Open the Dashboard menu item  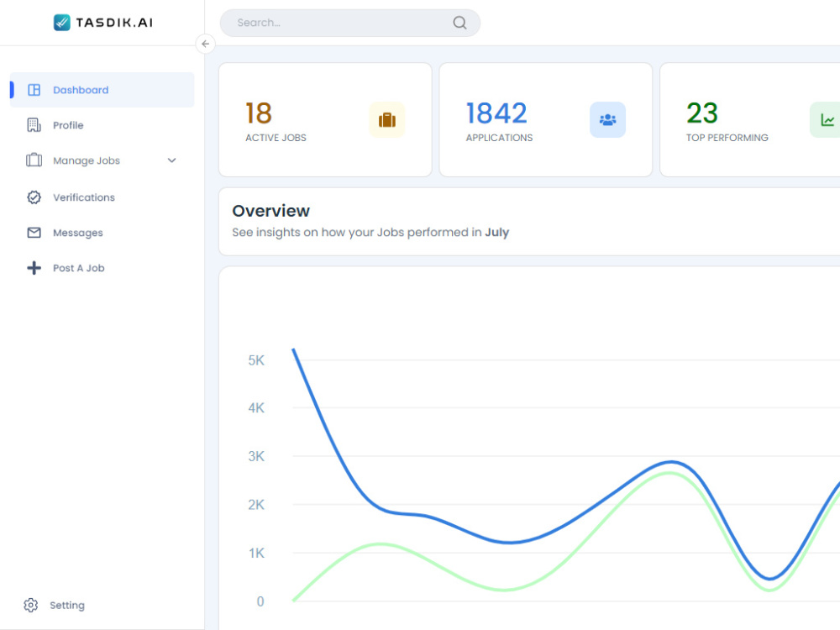click(x=81, y=89)
